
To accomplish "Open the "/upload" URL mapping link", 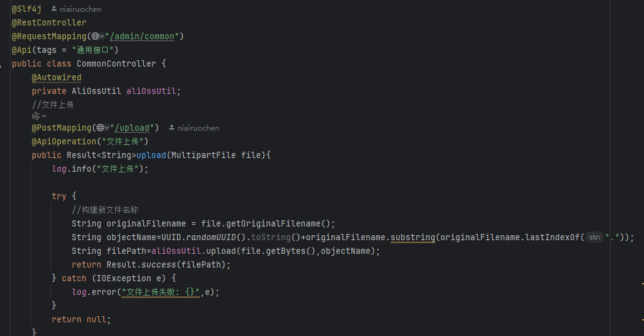I will tap(132, 128).
